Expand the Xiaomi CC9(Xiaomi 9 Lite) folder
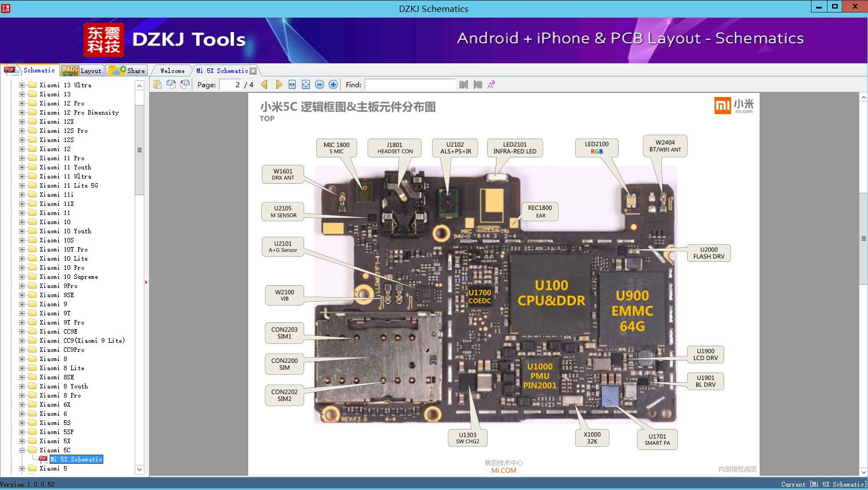The height and width of the screenshot is (490, 868). (22, 341)
